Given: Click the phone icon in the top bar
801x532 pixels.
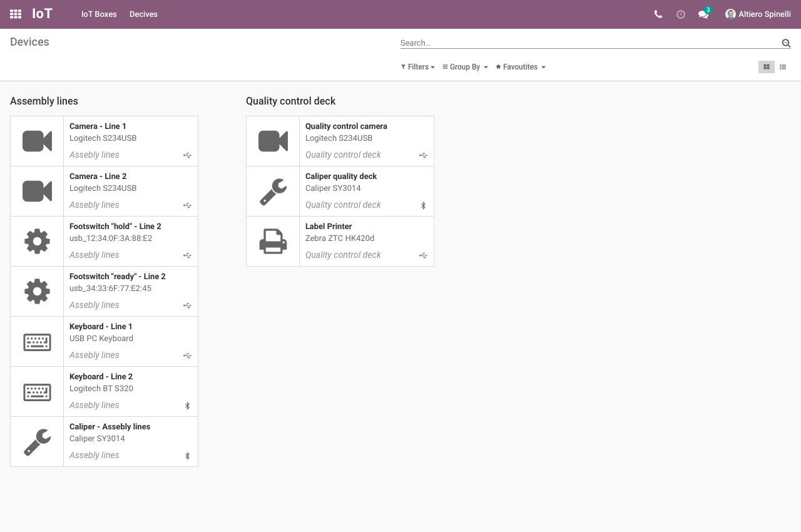Looking at the screenshot, I should click(658, 14).
